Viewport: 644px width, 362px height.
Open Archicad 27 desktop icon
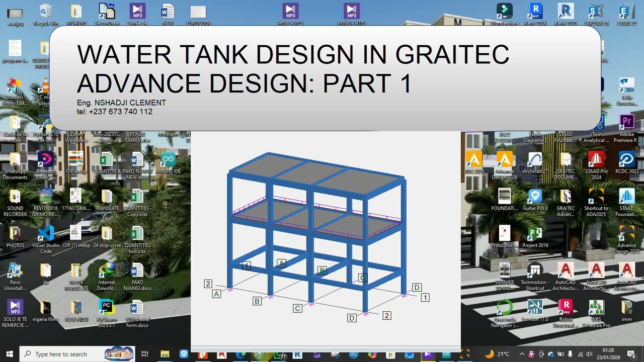point(535,162)
